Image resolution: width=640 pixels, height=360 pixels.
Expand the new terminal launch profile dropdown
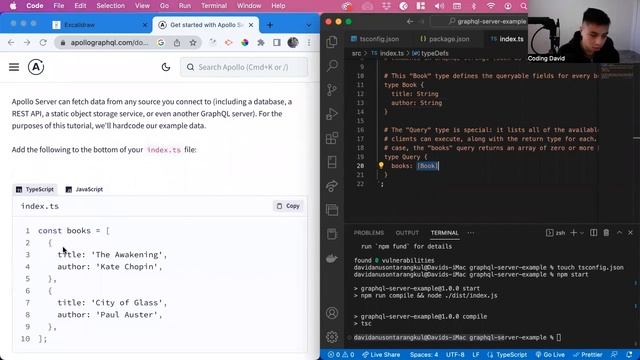tap(582, 233)
